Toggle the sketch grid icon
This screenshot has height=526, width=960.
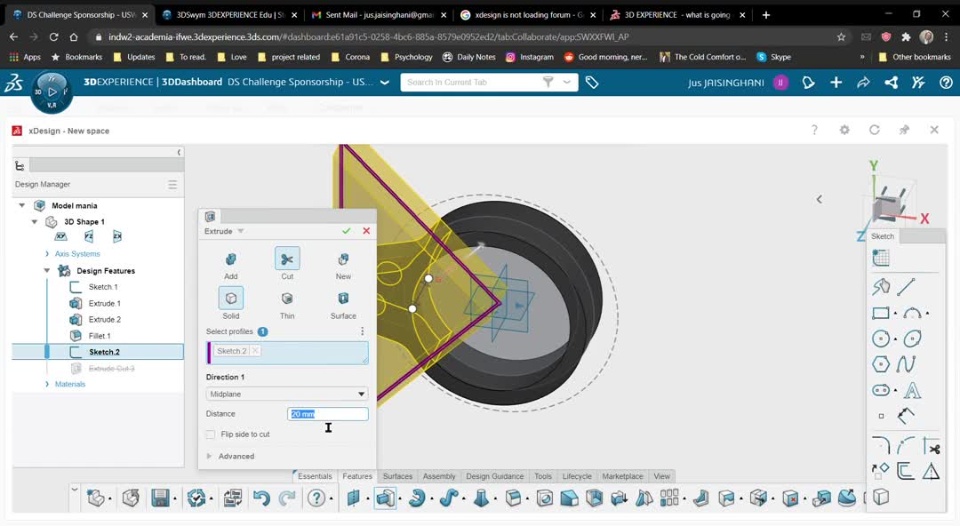click(880, 258)
